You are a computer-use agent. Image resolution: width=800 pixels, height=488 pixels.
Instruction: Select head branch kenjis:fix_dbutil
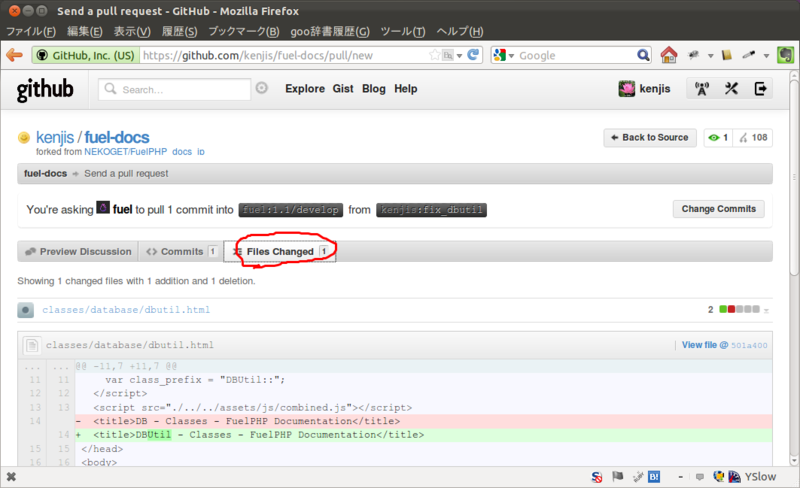(x=431, y=210)
